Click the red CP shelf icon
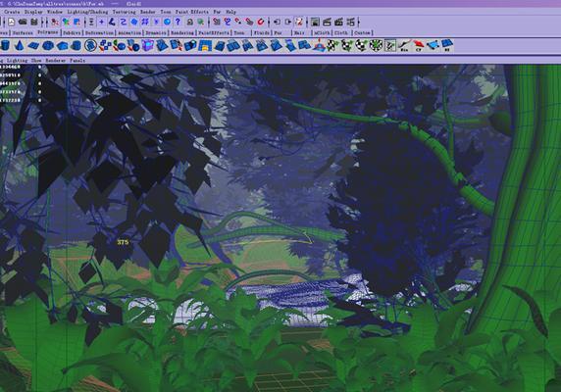Viewport: 561px width, 392px height. [418, 46]
